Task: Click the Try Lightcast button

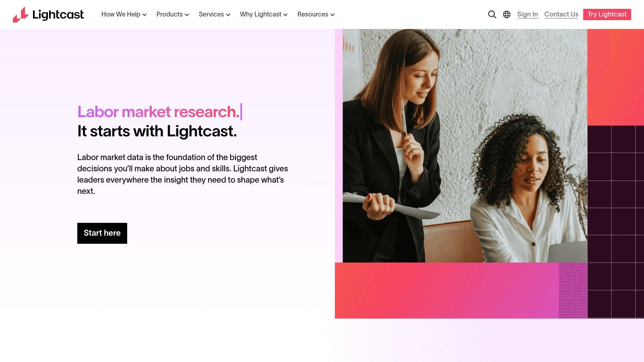Action: (607, 14)
